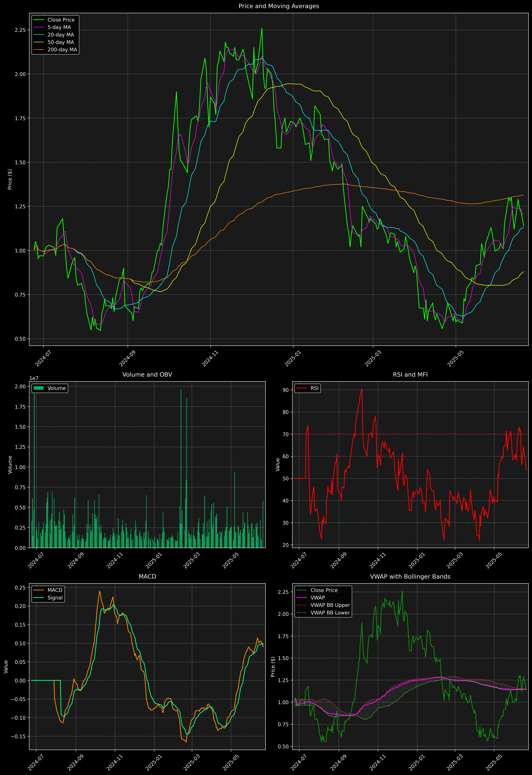Click the 'Value' y-axis label of the RSI chart
The width and height of the screenshot is (532, 775).
[278, 464]
